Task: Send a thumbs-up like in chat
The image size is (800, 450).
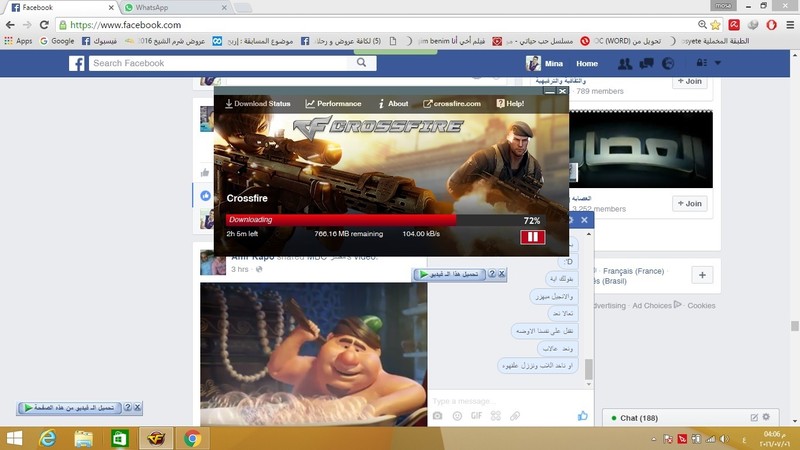Action: (582, 415)
